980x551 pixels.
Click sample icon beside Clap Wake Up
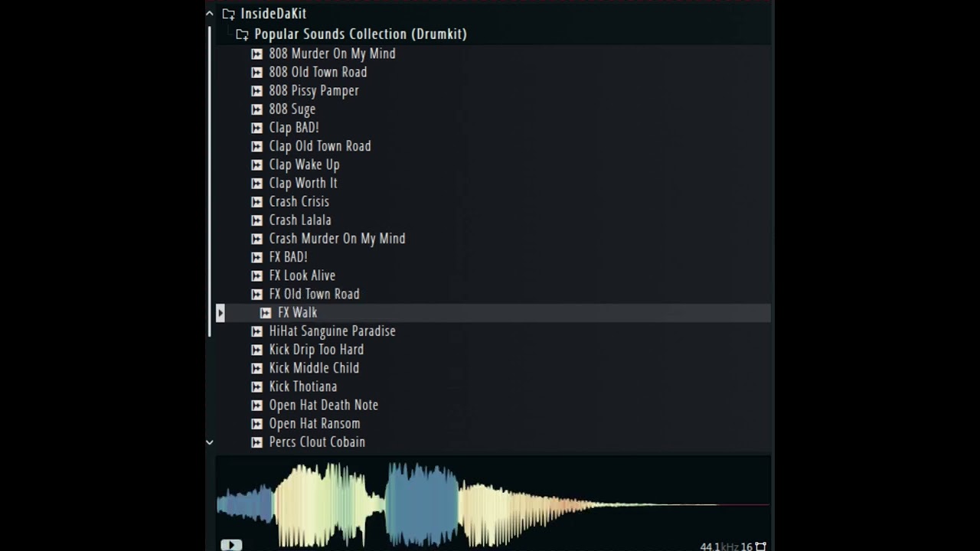tap(257, 165)
